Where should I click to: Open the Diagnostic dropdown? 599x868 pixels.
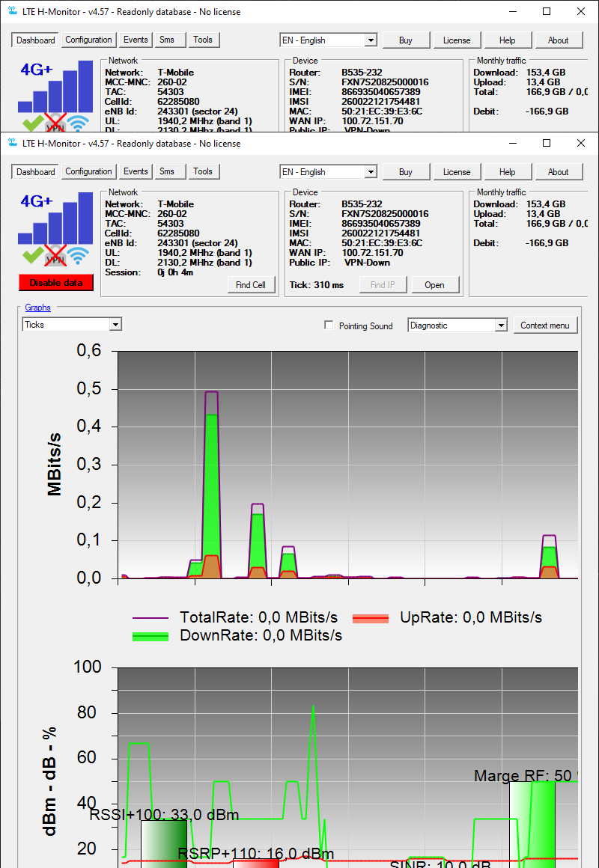click(x=457, y=325)
